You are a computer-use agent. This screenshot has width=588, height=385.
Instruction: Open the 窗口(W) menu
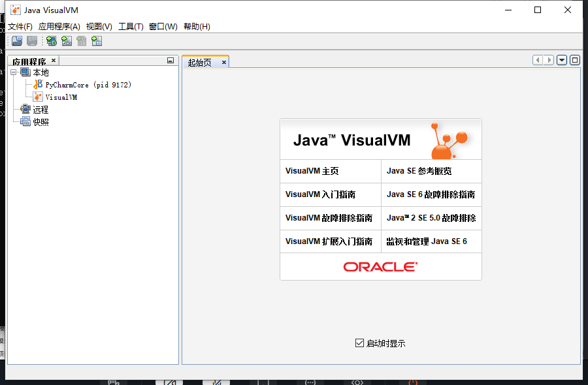(163, 27)
